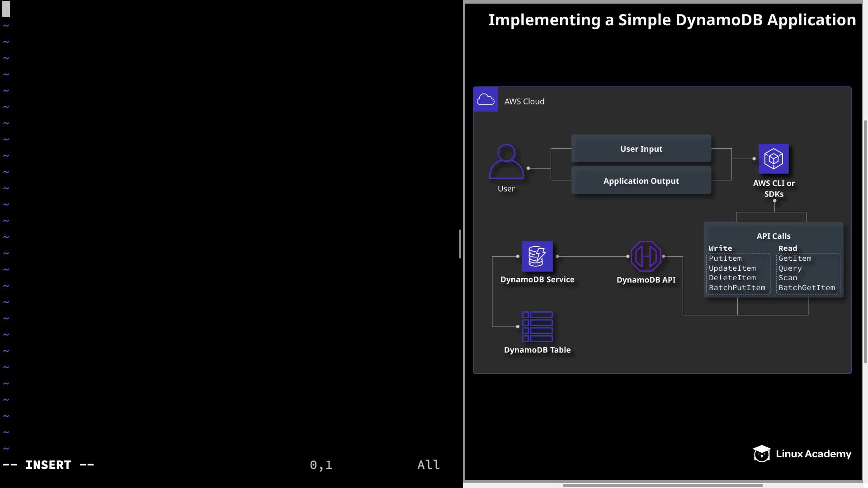Click the vertical scrollbar on the right edge

[x=865, y=242]
